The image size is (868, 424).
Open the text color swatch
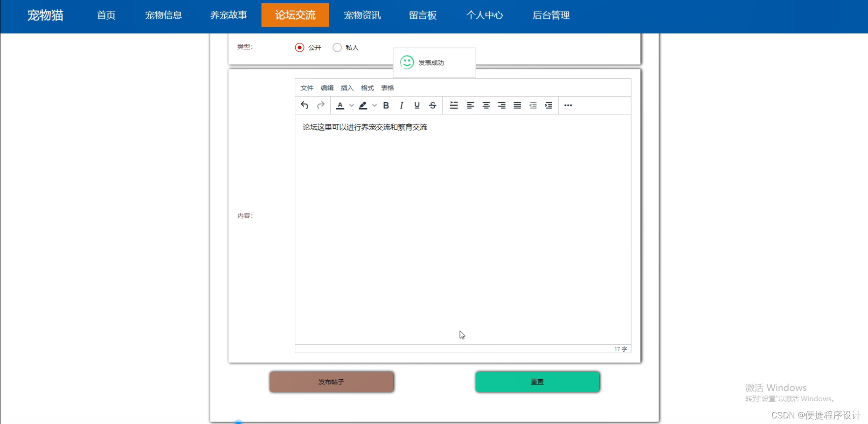tap(340, 105)
